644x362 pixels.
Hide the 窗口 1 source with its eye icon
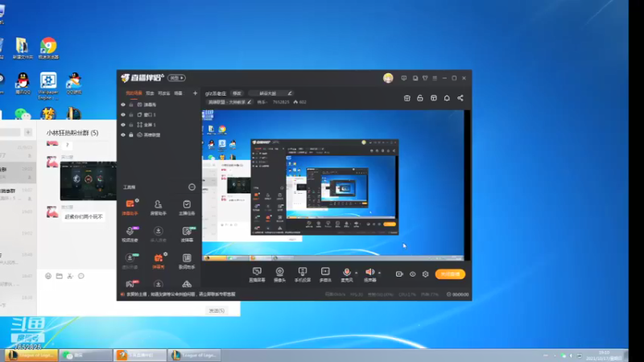click(123, 115)
